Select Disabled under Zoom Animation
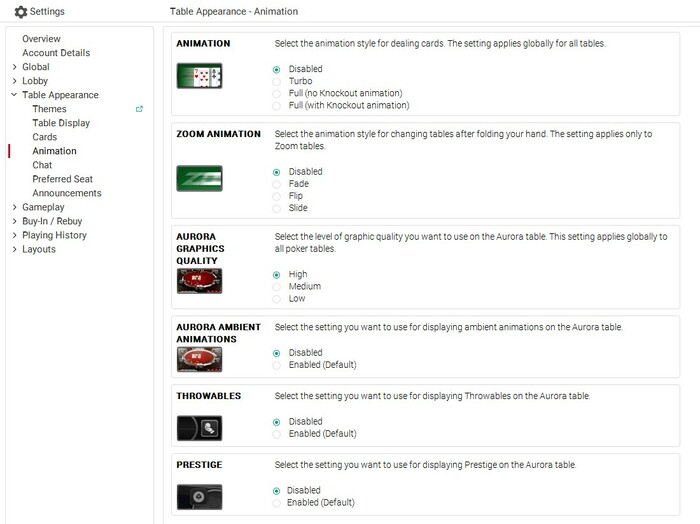Viewport: 700px width, 524px height. pos(277,172)
